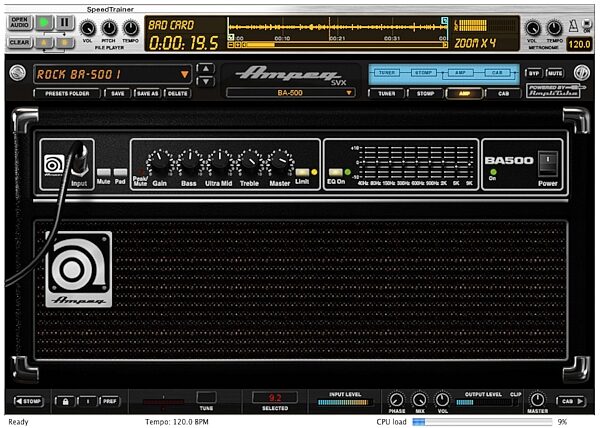The image size is (600, 428).
Task: Click the MIX knob
Action: click(420, 400)
